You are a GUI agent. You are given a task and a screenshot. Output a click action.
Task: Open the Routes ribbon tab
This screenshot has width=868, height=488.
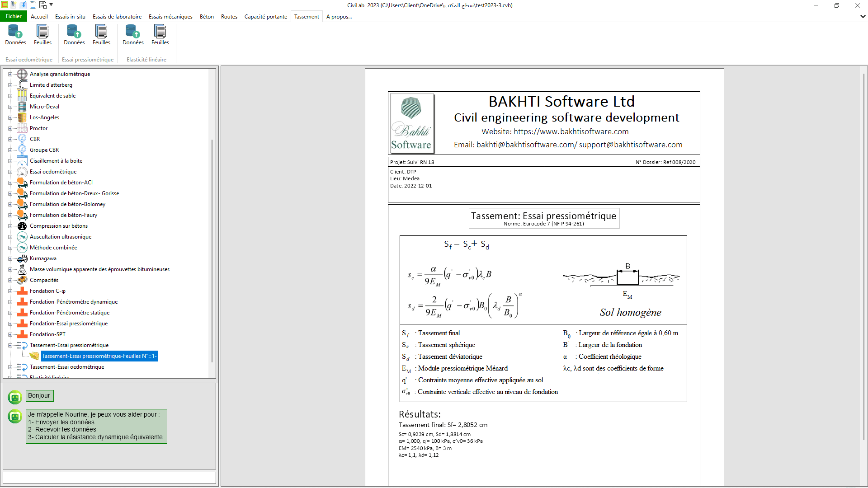(x=229, y=17)
